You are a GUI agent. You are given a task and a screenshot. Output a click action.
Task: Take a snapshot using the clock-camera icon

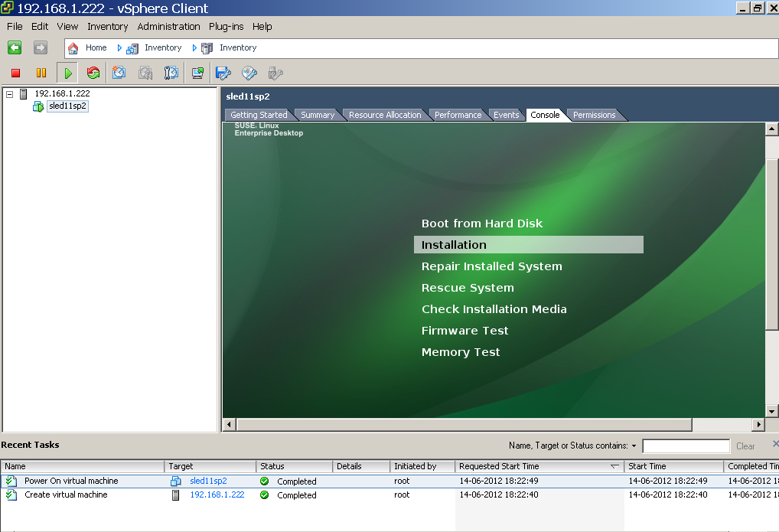pos(119,73)
